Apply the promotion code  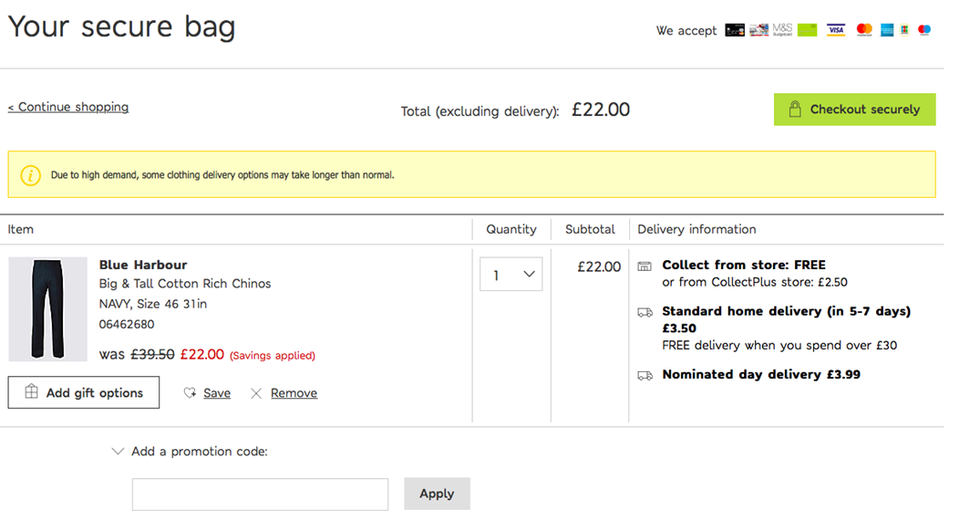(437, 494)
